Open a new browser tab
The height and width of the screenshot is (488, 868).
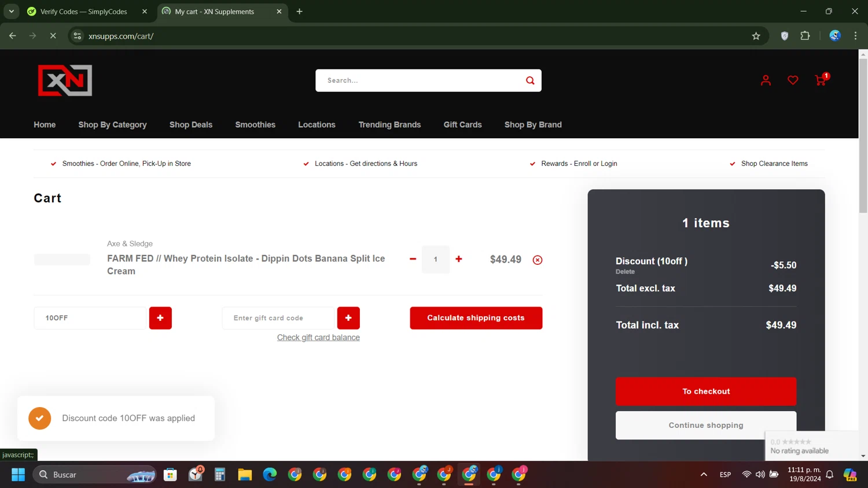point(299,12)
